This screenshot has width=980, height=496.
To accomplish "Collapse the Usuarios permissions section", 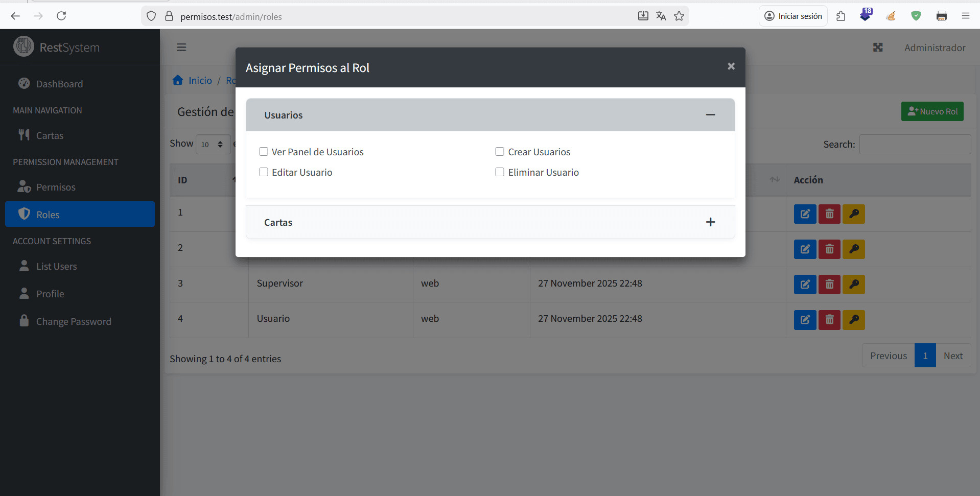I will pos(710,115).
